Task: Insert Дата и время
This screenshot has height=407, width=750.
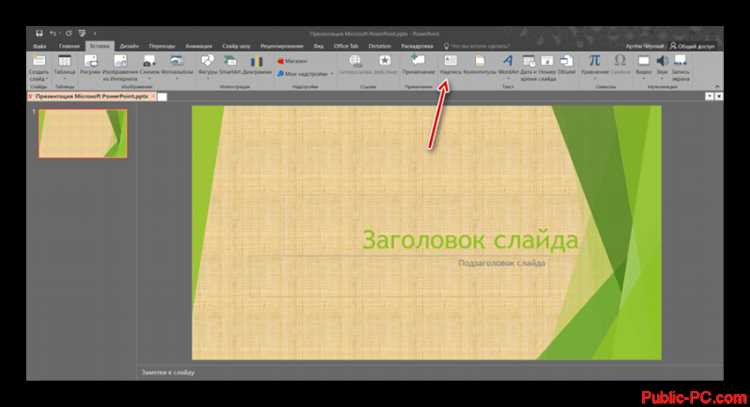Action: 529,67
